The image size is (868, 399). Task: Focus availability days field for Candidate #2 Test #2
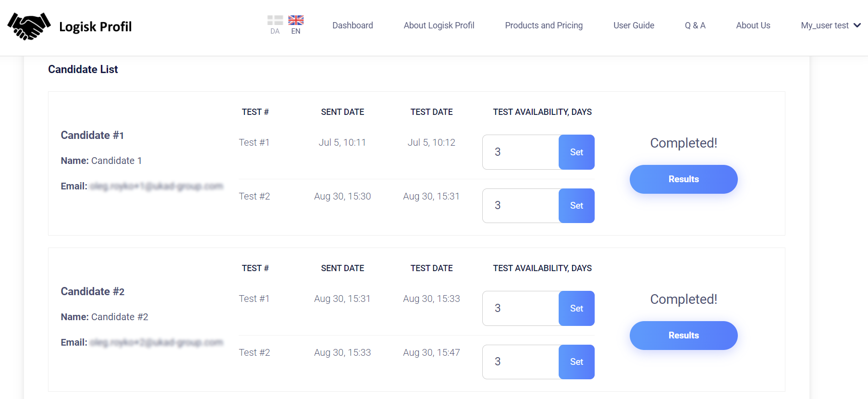coord(521,362)
